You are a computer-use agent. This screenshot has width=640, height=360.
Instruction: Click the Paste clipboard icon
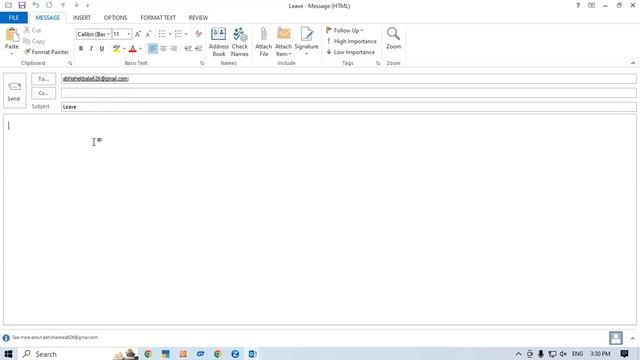tap(12, 35)
